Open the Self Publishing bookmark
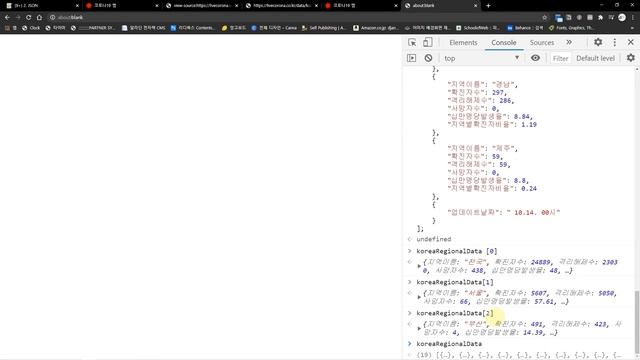 (x=323, y=28)
